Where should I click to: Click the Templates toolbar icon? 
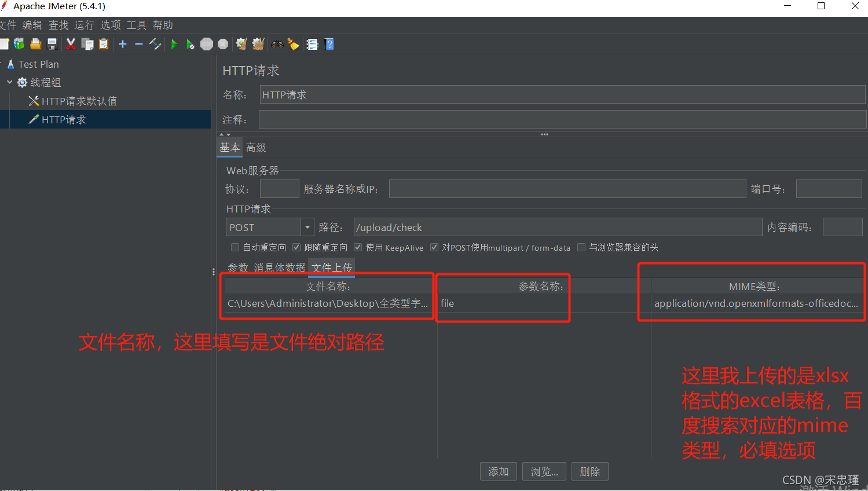(x=19, y=44)
